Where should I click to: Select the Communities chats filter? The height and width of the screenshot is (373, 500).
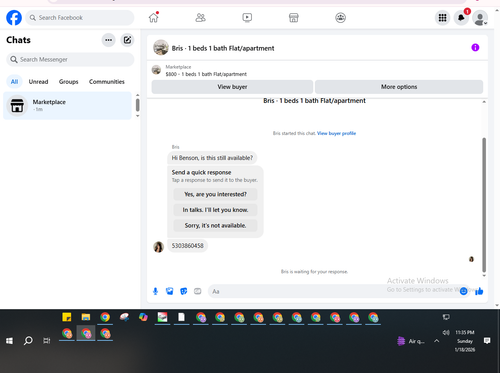coord(107,82)
